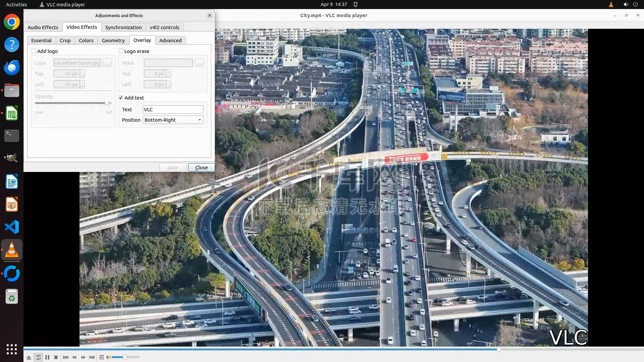Uncheck the Add text checkbox

(x=121, y=98)
